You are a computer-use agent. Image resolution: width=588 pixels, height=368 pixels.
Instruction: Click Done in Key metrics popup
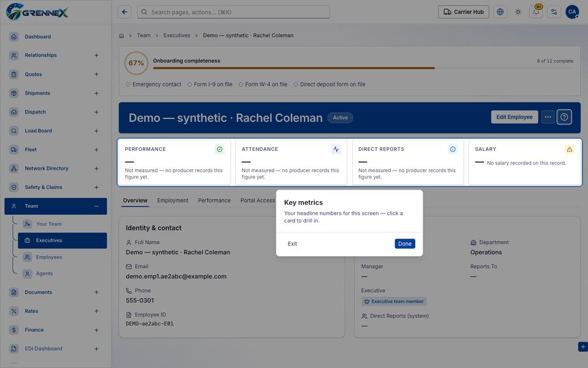point(405,243)
